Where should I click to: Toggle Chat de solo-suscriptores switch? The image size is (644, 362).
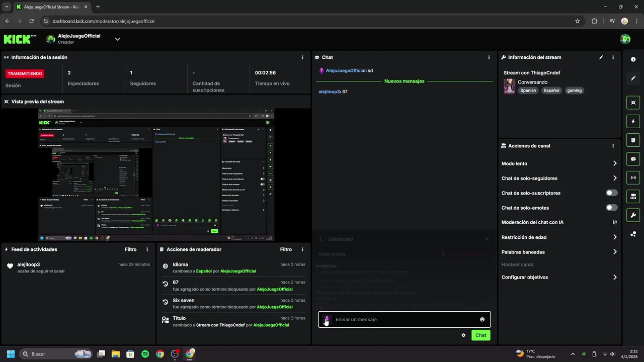(x=612, y=193)
